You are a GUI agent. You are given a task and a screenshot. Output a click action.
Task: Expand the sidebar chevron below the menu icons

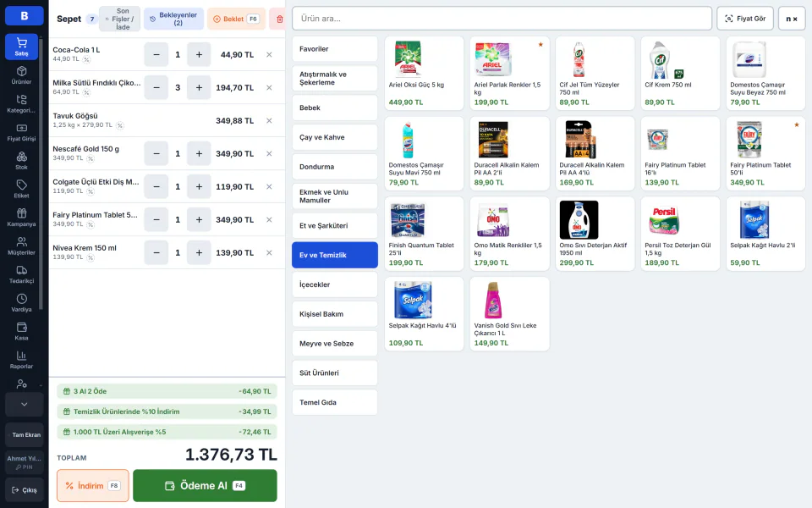(x=24, y=405)
